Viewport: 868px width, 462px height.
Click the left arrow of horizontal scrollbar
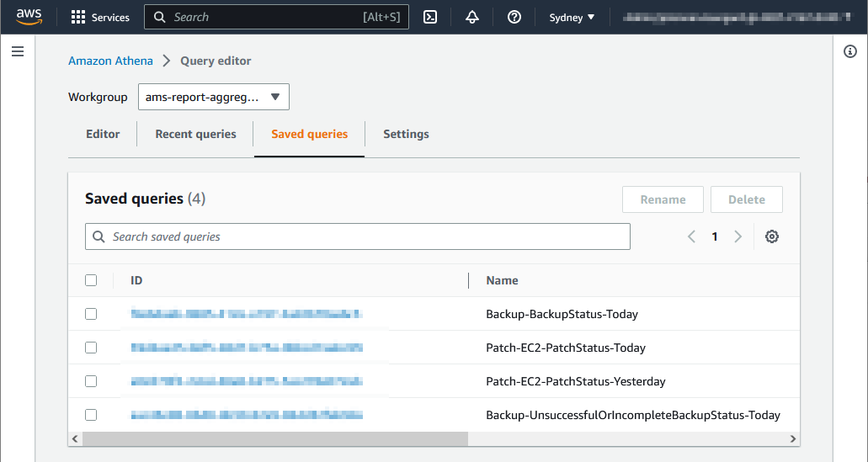point(75,438)
